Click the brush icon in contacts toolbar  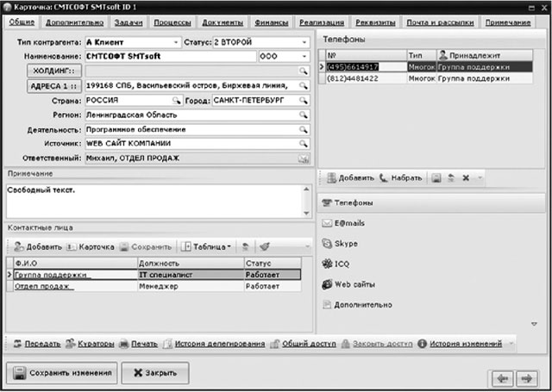click(x=265, y=247)
